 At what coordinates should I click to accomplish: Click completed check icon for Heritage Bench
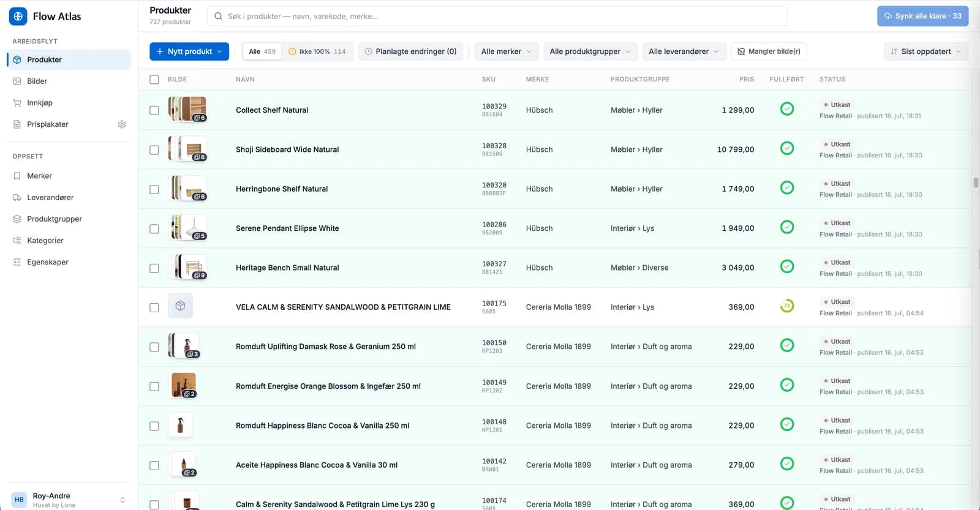click(787, 266)
